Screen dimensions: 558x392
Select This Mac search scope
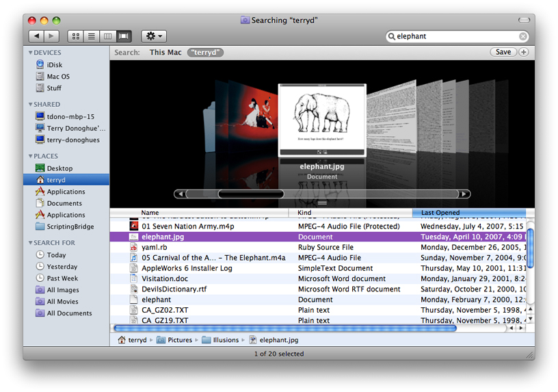(165, 52)
